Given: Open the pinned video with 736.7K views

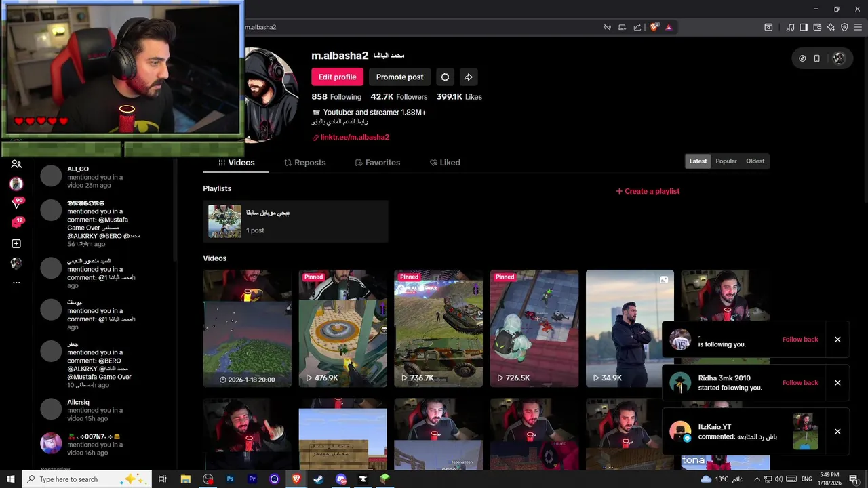Looking at the screenshot, I should tap(438, 329).
